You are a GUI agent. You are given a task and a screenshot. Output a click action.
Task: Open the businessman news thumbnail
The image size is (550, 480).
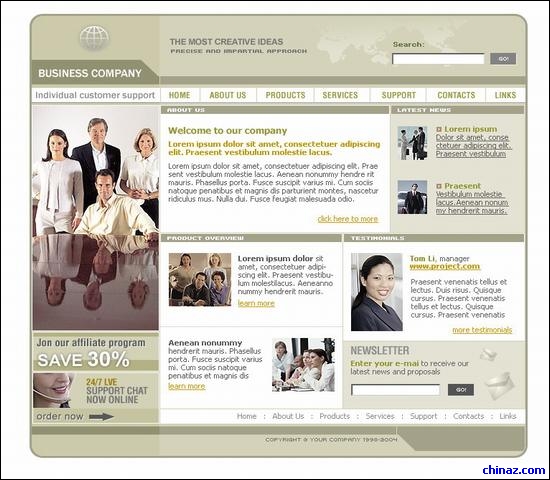pos(412,197)
